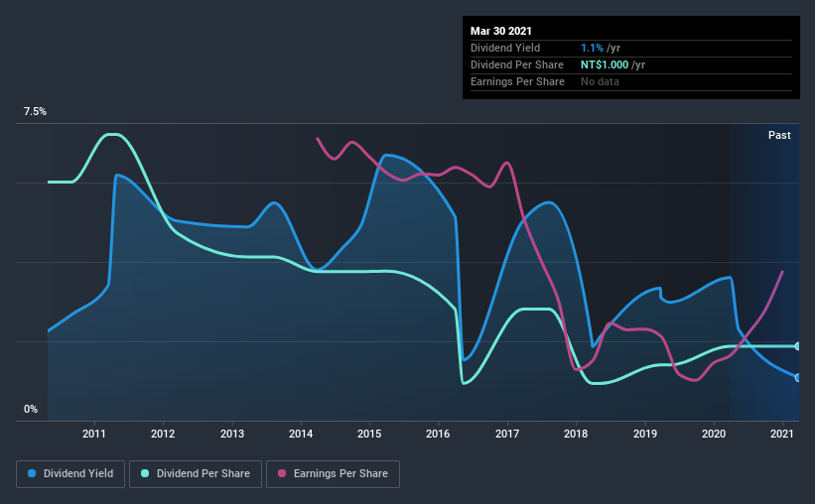Click the 2011 x-axis label
Viewport: 815px width, 504px height.
[x=94, y=434]
